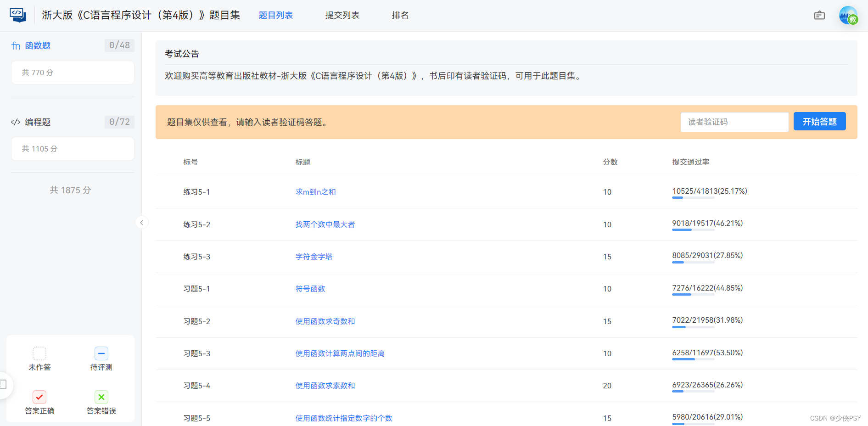Toggle the 编程题 0/72 progress counter

pyautogui.click(x=119, y=122)
